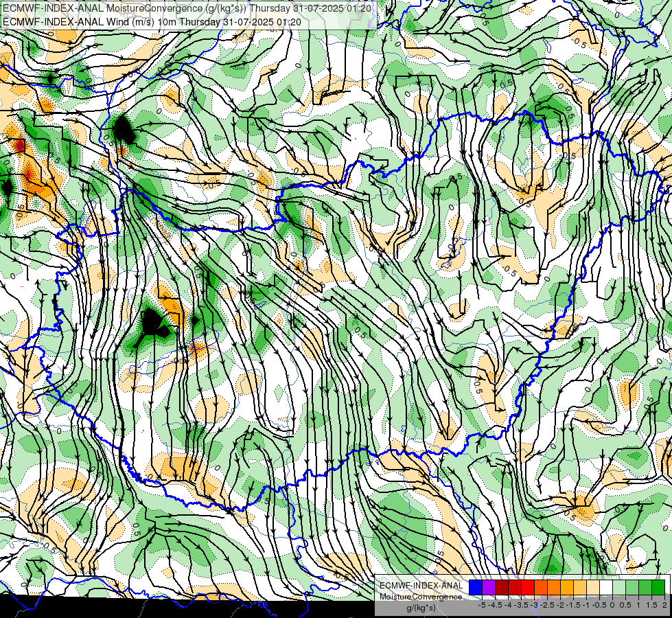Click the 2 tick value on the legend
The image size is (672, 618).
tap(664, 605)
